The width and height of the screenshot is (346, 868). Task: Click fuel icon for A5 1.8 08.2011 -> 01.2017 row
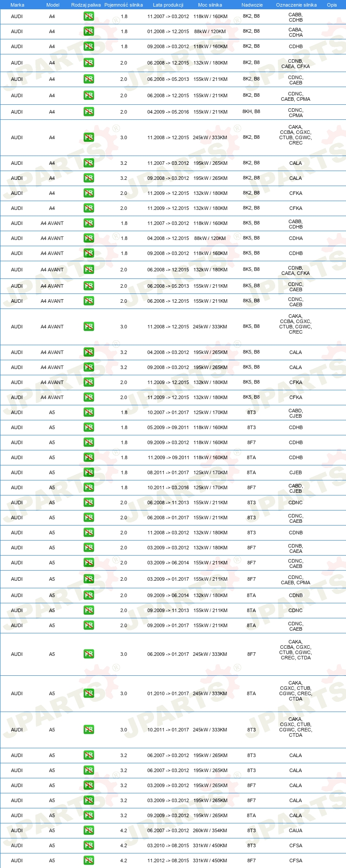pyautogui.click(x=88, y=472)
